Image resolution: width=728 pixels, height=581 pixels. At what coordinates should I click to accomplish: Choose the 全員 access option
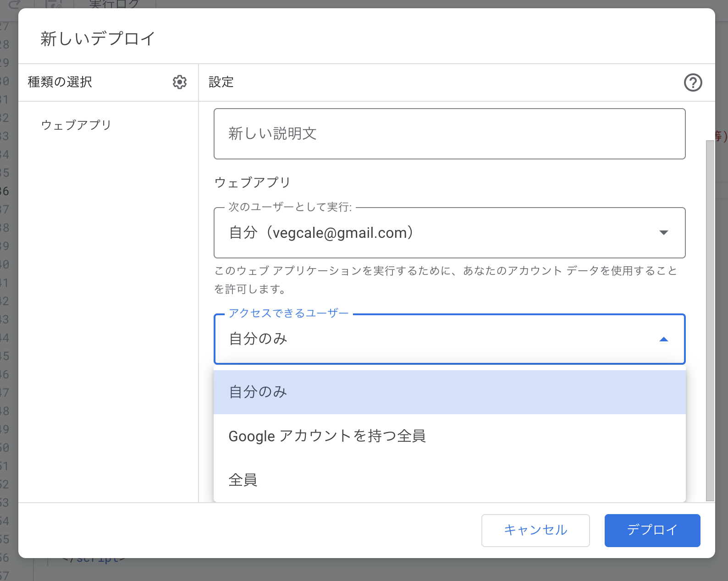pos(449,480)
